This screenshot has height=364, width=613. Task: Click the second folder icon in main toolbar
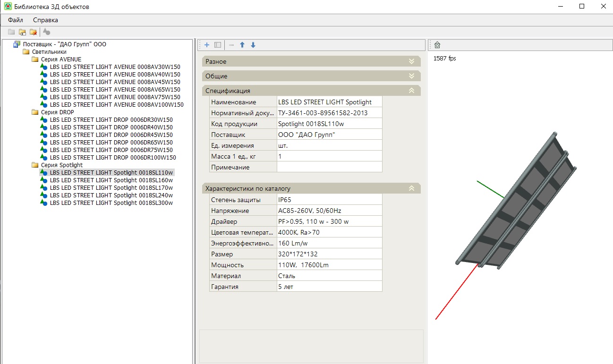tap(22, 32)
